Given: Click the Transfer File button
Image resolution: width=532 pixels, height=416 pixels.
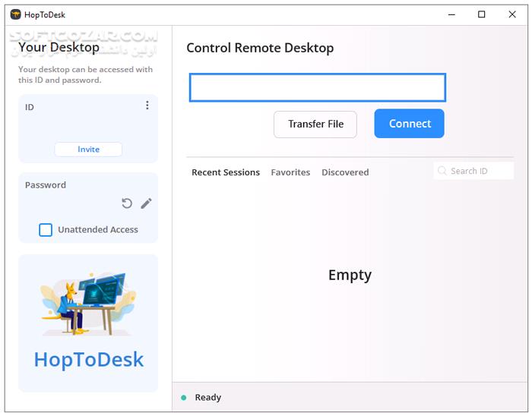Looking at the screenshot, I should coord(315,124).
